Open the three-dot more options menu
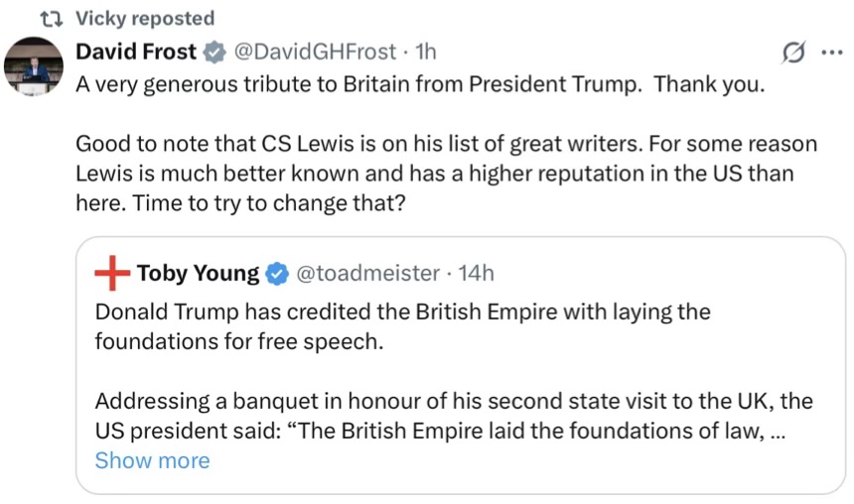This screenshot has height=504, width=854. pyautogui.click(x=832, y=53)
